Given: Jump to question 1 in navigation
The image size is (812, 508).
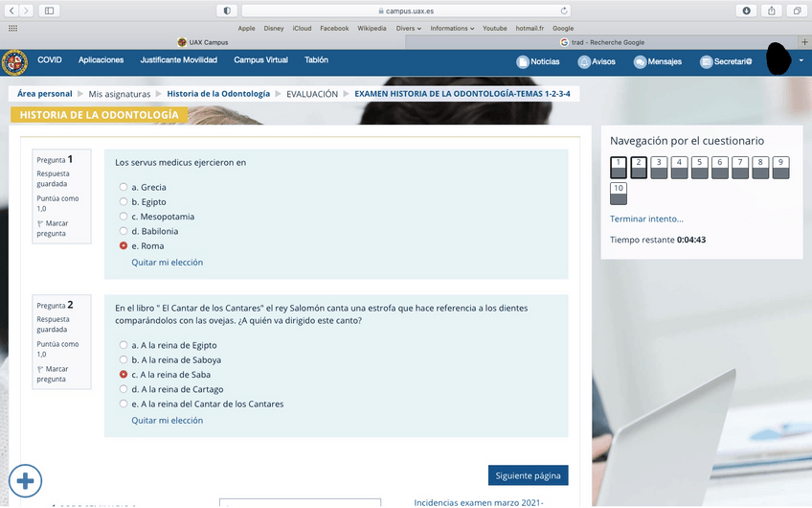Looking at the screenshot, I should coord(619,168).
